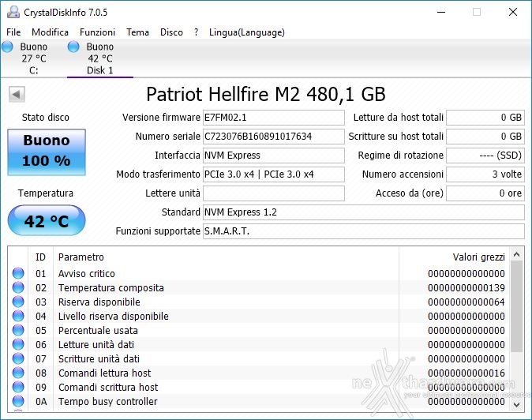
Task: Select the Comandi lettura host row text
Action: click(x=104, y=373)
